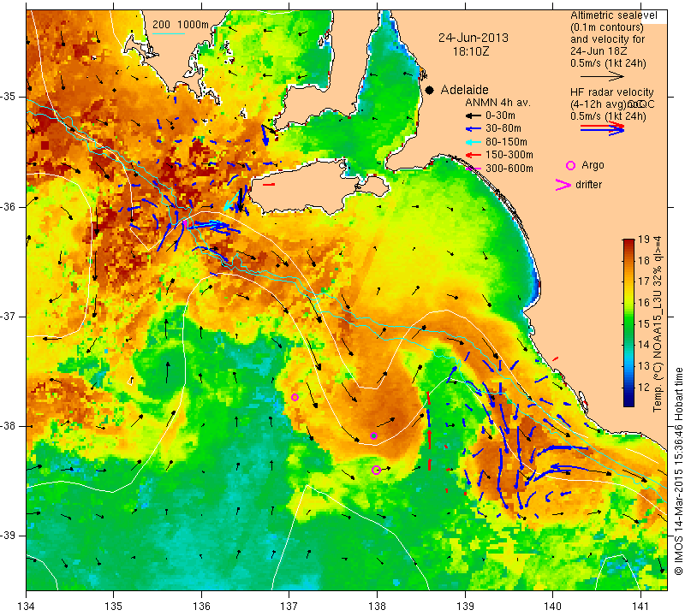Click the Altimetric sealevel legend title
This screenshot has height=616, width=685.
point(613,15)
